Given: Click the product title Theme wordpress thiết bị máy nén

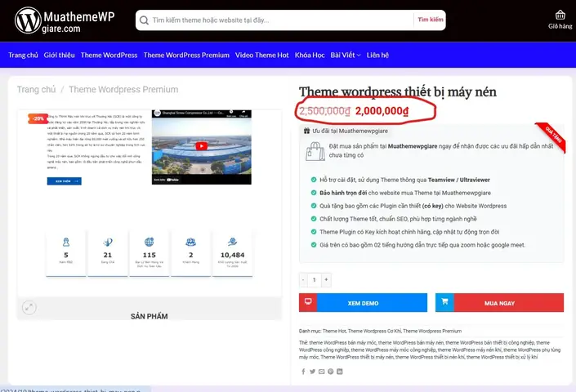Looking at the screenshot, I should pyautogui.click(x=397, y=91).
